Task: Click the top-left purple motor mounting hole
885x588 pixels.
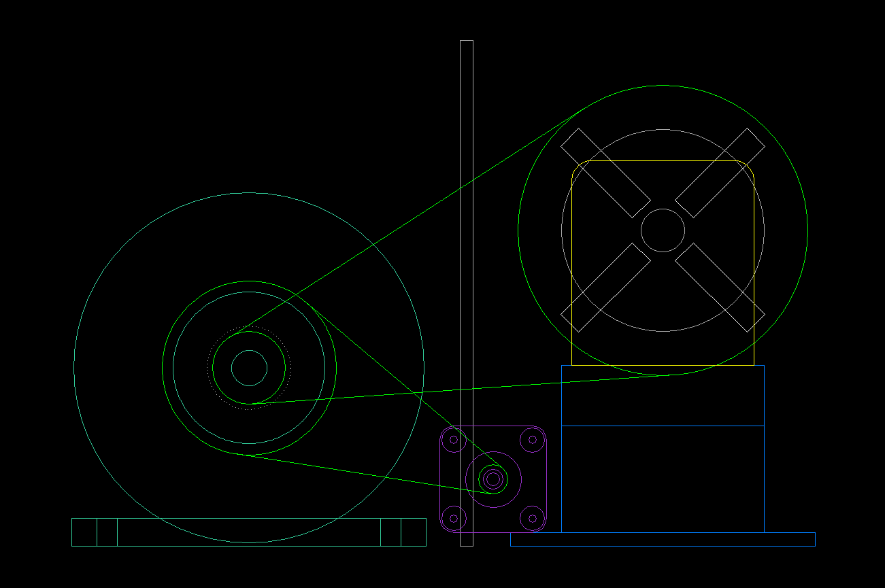Action: (454, 440)
